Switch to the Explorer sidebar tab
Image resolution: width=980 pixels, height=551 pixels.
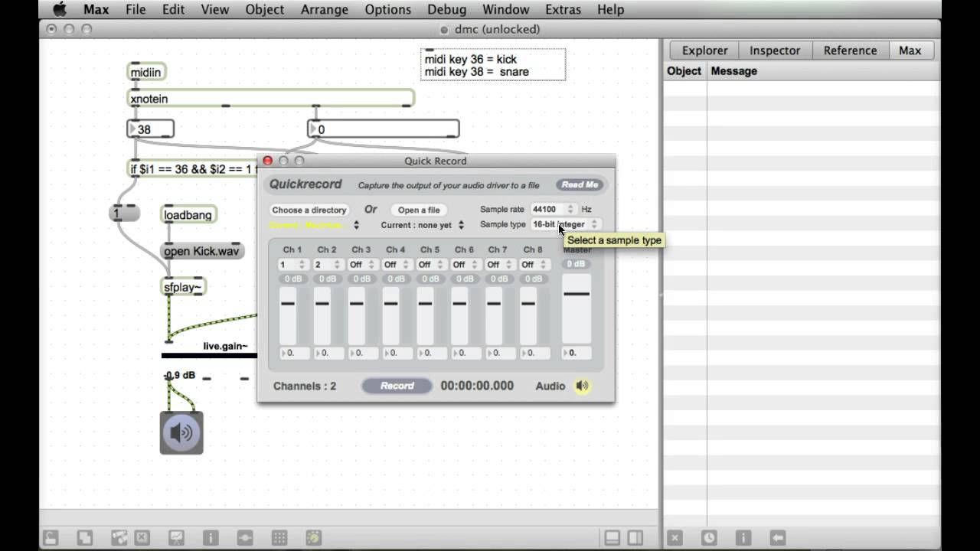pos(704,51)
